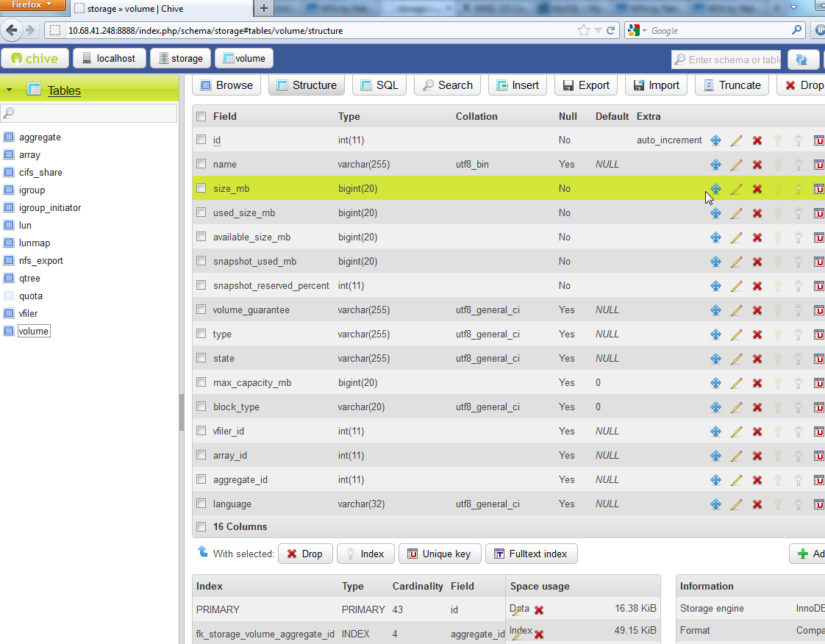Viewport: 825px width, 644px height.
Task: Check the id field checkbox
Action: click(x=201, y=140)
